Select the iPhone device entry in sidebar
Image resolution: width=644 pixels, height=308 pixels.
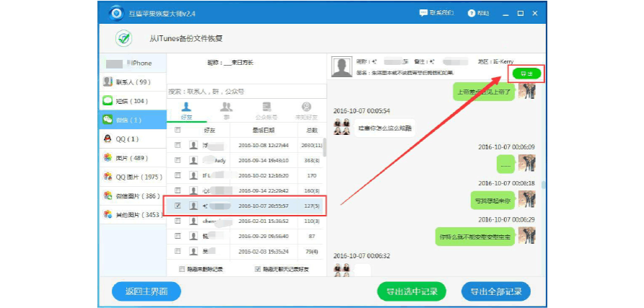click(x=133, y=63)
